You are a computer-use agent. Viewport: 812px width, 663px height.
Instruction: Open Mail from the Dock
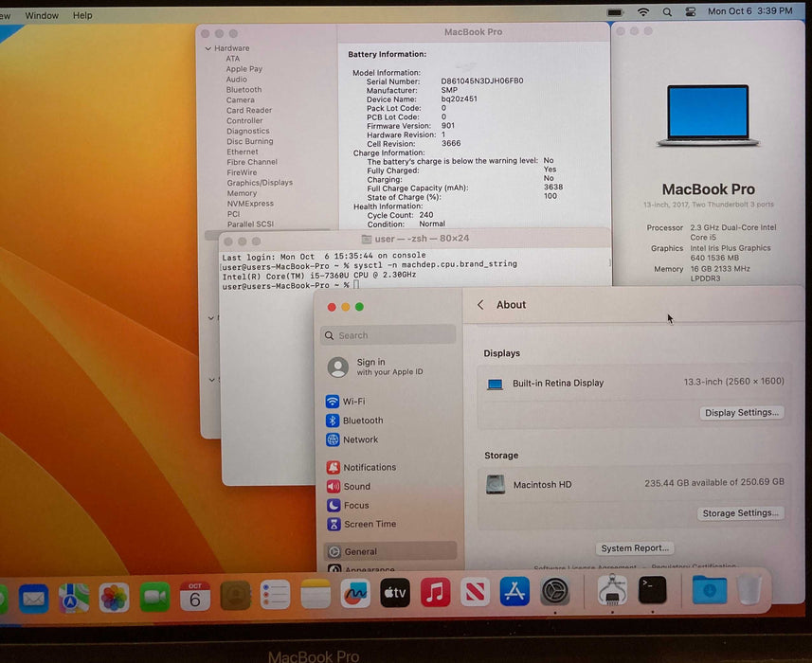click(34, 598)
